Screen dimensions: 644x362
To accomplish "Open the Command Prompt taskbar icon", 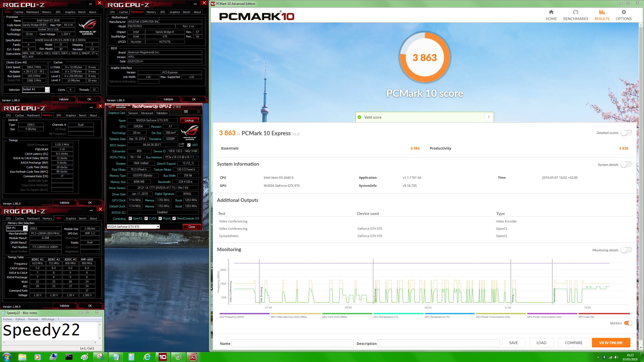I will click(x=69, y=357).
